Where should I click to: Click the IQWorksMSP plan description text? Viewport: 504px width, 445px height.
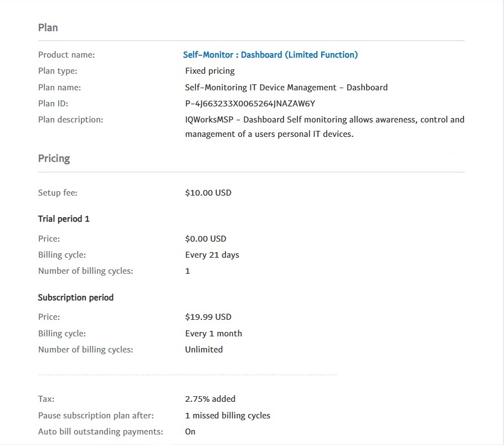pyautogui.click(x=325, y=127)
